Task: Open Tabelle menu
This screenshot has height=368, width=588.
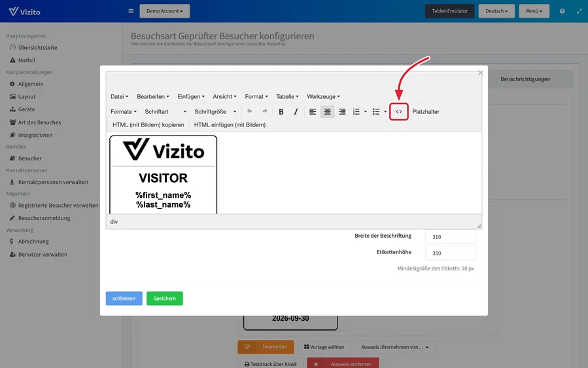Action: pyautogui.click(x=287, y=96)
